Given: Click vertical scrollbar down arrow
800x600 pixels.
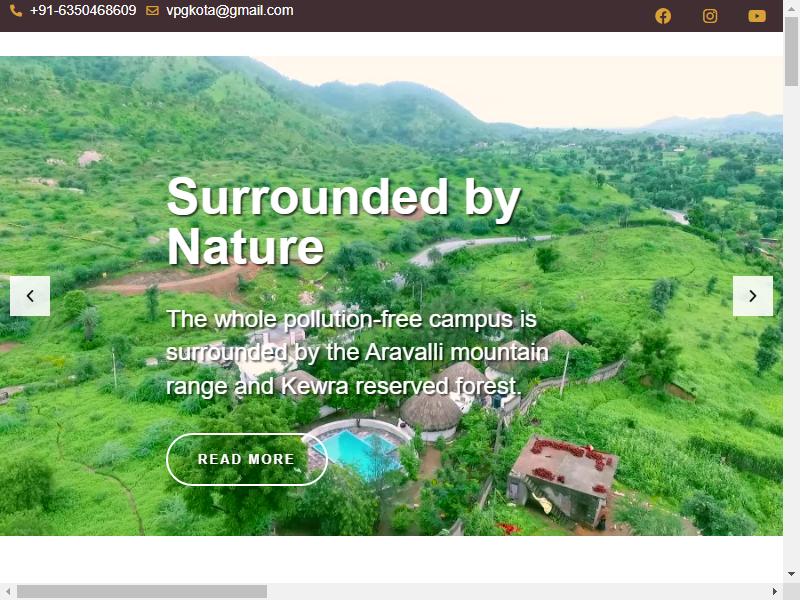Looking at the screenshot, I should (791, 574).
